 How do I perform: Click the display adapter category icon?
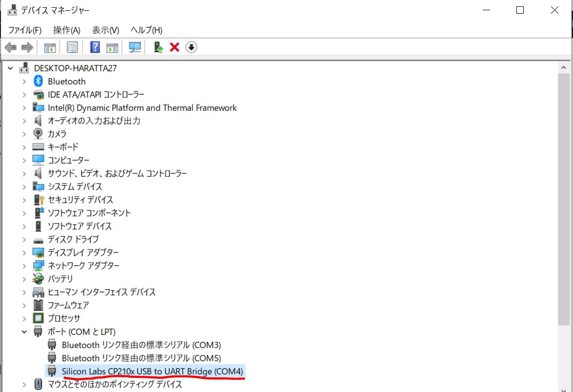click(x=39, y=252)
